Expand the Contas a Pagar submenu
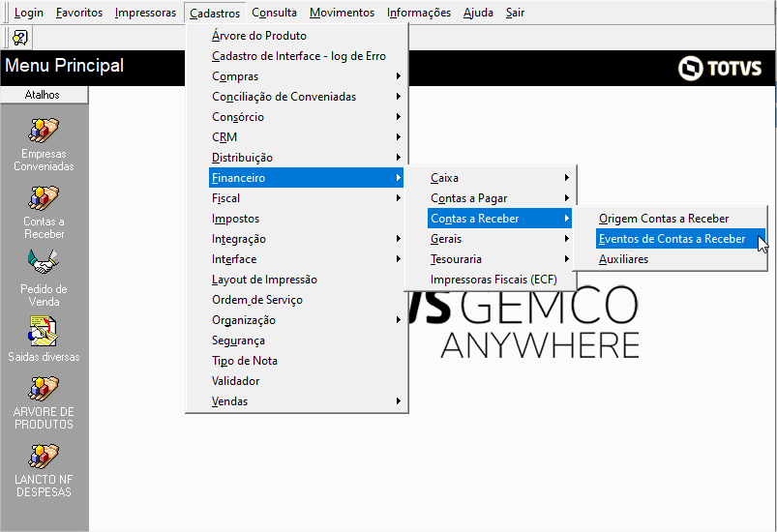Viewport: 777px width, 532px height. coord(500,198)
